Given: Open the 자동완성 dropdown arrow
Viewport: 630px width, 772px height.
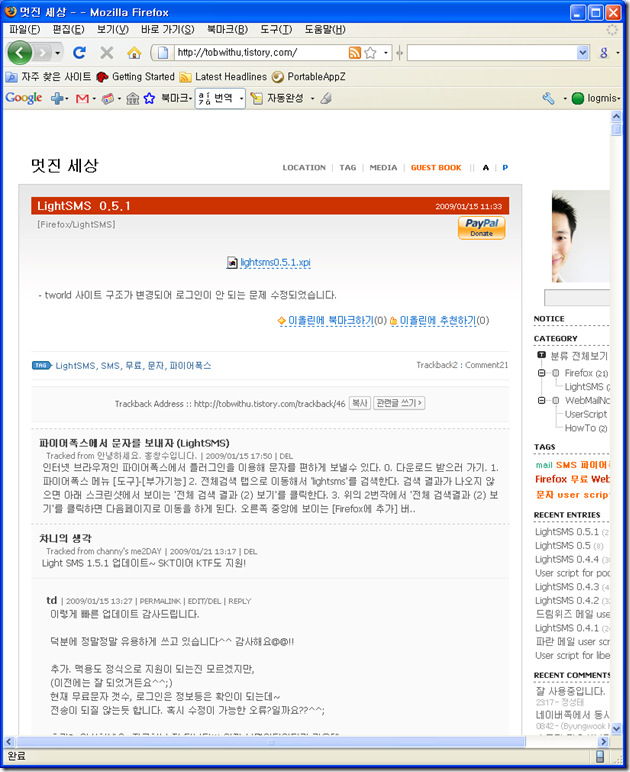Looking at the screenshot, I should point(312,99).
